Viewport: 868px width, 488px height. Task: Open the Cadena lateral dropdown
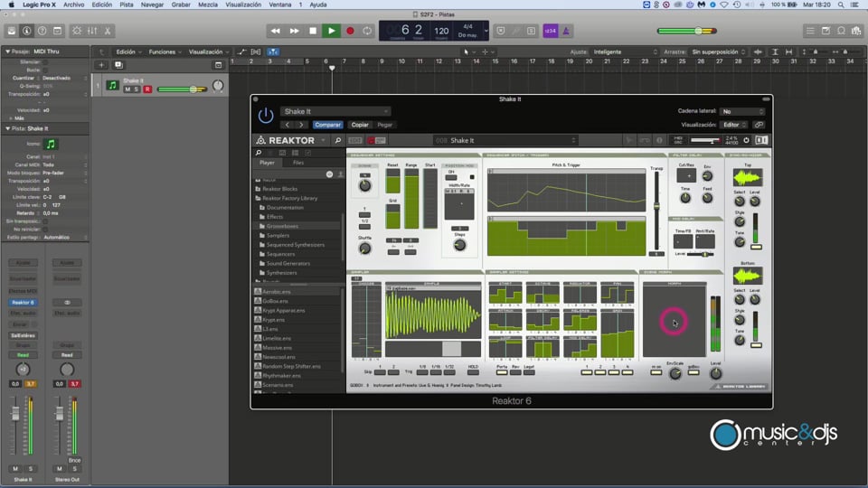(743, 111)
